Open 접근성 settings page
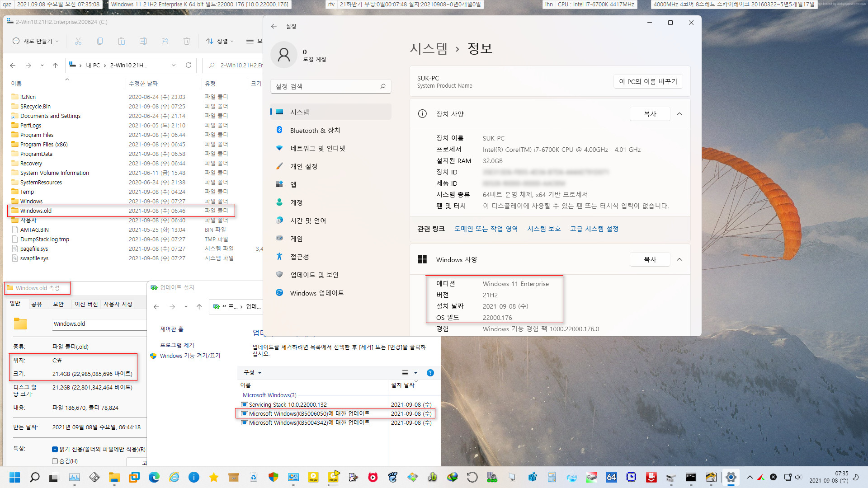This screenshot has height=488, width=868. 331,257
